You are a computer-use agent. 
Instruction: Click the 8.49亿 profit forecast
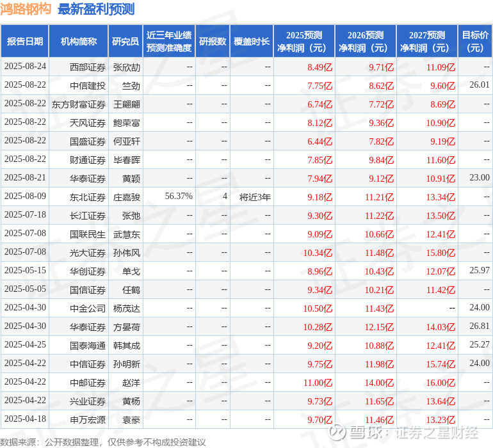click(319, 67)
